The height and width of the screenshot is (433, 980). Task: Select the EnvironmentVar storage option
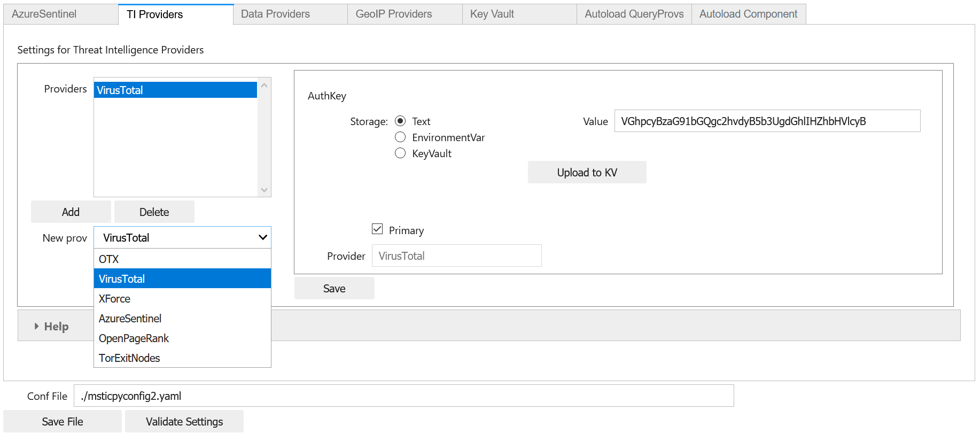coord(400,137)
